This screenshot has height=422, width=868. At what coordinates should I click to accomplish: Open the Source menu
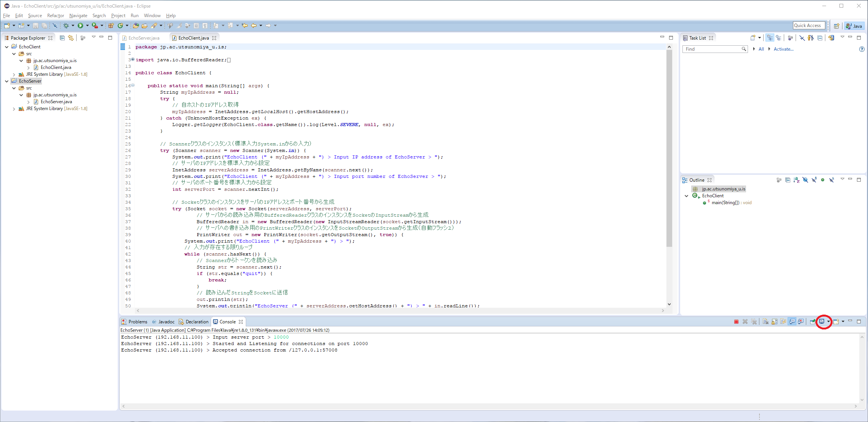pyautogui.click(x=35, y=16)
